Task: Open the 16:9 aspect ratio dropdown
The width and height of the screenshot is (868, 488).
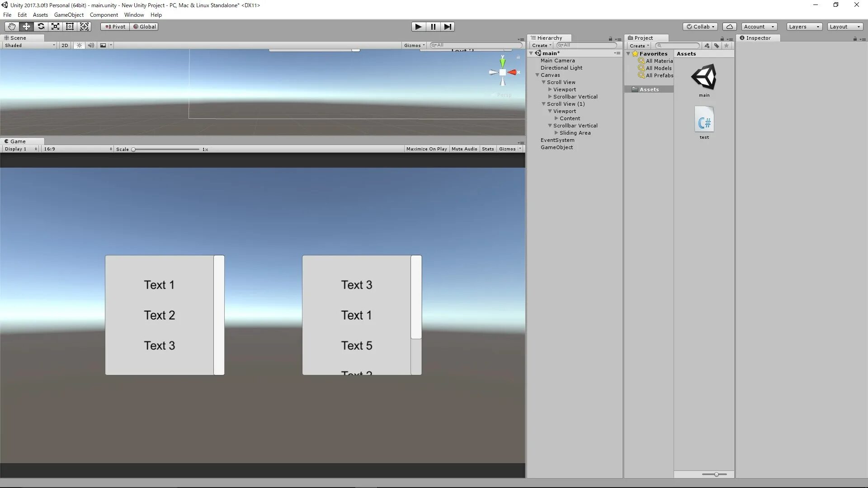Action: tap(77, 149)
